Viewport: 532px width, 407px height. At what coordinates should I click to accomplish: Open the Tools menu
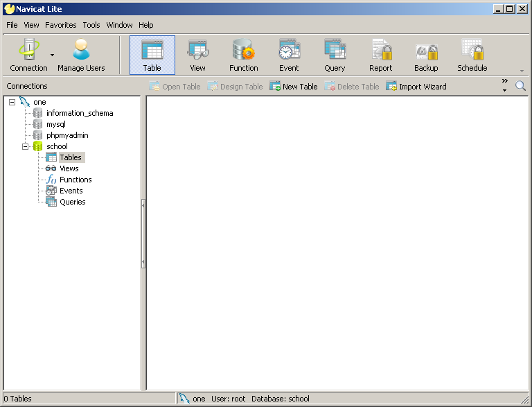tap(91, 25)
